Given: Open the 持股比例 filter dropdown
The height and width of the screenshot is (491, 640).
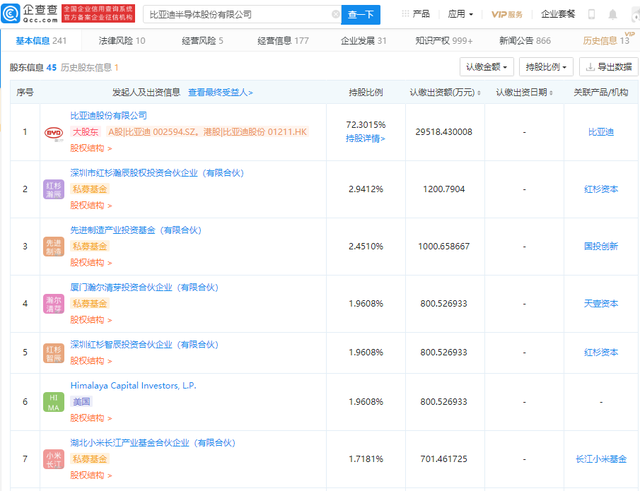Looking at the screenshot, I should click(546, 67).
